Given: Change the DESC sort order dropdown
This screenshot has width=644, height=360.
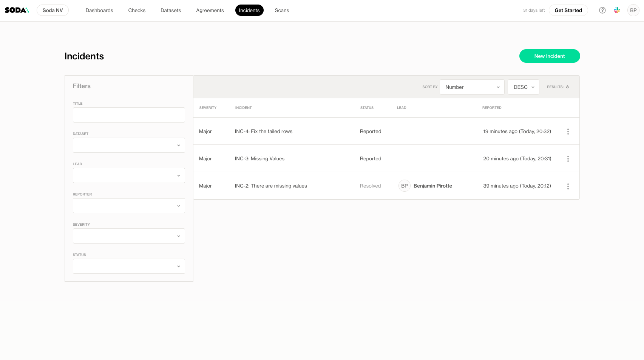Looking at the screenshot, I should [523, 87].
